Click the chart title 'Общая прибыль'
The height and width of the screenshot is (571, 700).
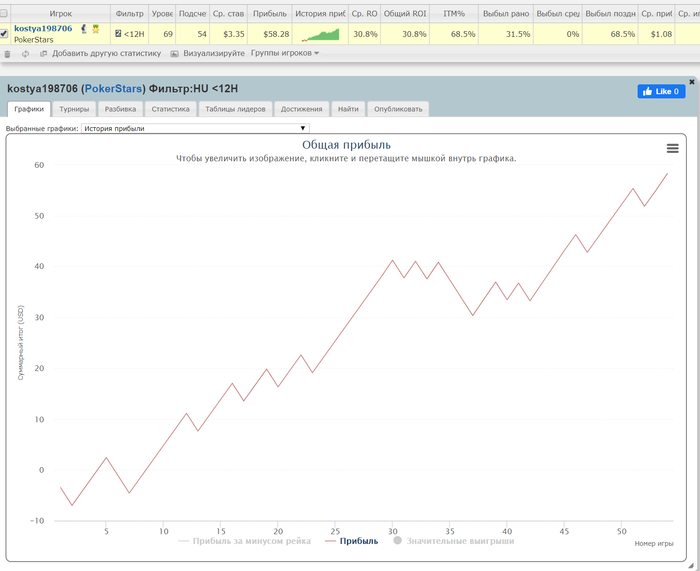pyautogui.click(x=346, y=145)
